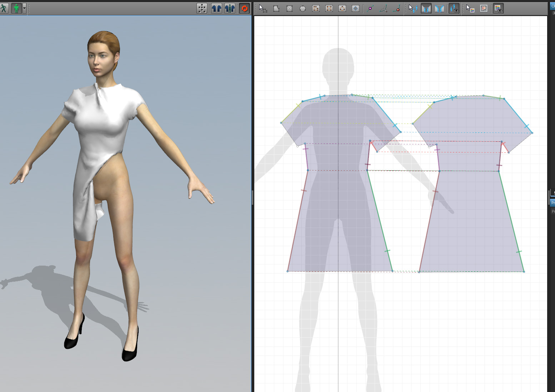Choose the Free Sewing tool

pyautogui.click(x=439, y=9)
